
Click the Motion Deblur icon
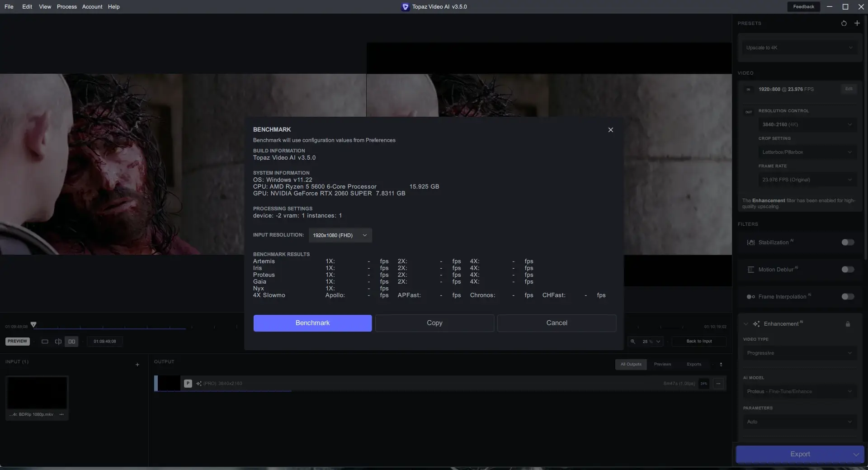[751, 270]
